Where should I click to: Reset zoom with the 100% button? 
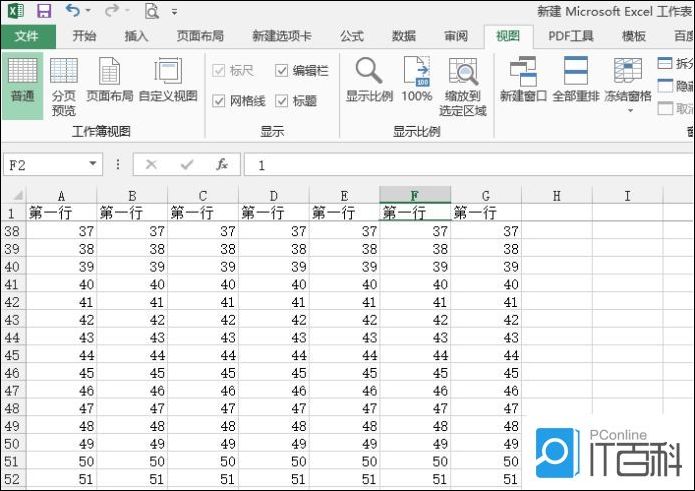(x=417, y=80)
